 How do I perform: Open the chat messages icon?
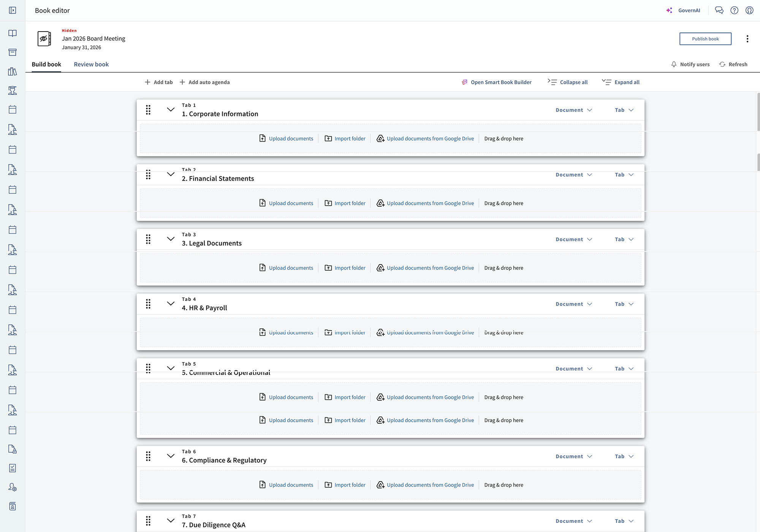pyautogui.click(x=719, y=10)
